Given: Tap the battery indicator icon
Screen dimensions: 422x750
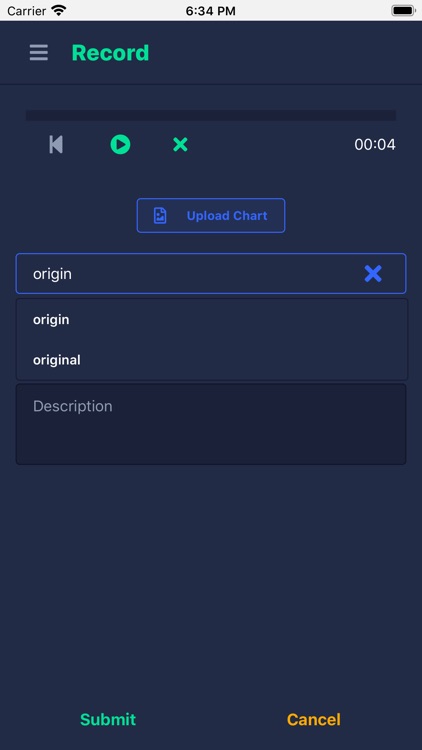Looking at the screenshot, I should (x=403, y=10).
